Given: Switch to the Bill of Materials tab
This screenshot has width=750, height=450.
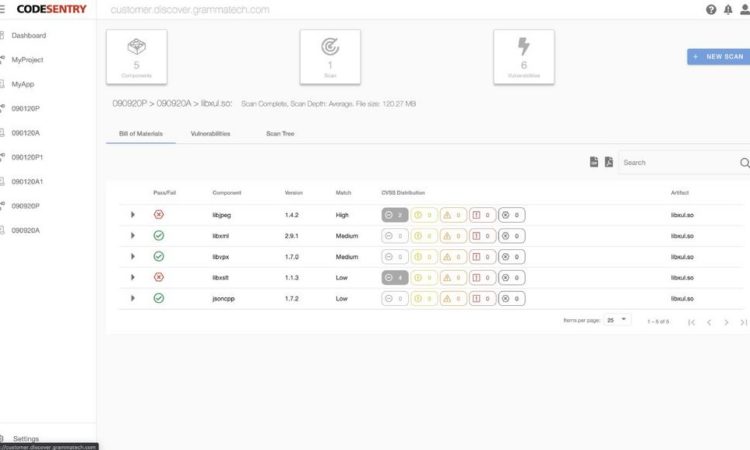Looking at the screenshot, I should (x=141, y=134).
